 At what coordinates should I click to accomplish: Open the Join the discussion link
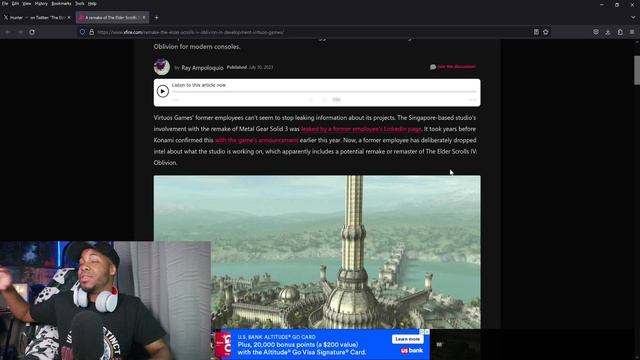(x=456, y=67)
